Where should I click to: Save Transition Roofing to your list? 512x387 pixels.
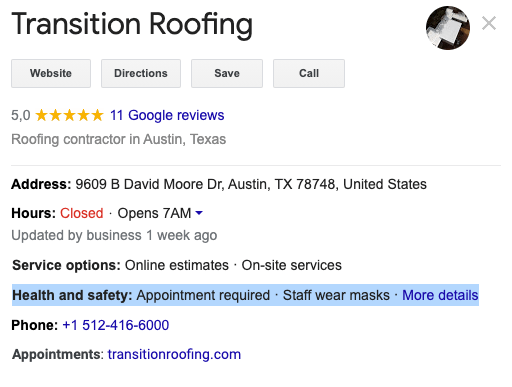[x=227, y=73]
